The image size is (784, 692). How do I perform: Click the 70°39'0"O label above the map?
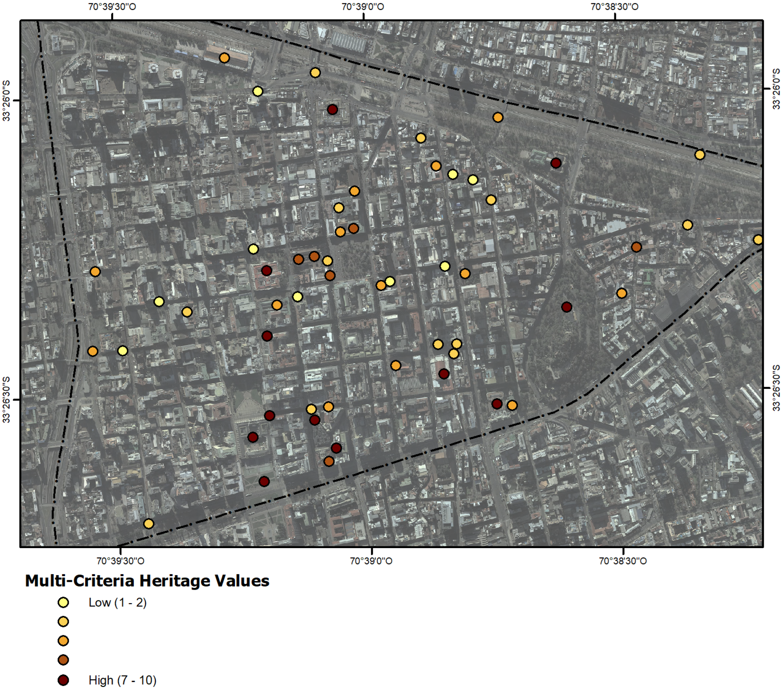pyautogui.click(x=363, y=7)
